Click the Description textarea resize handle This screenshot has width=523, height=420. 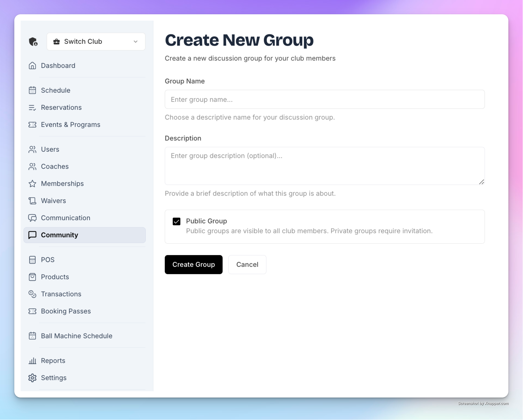pos(482,182)
